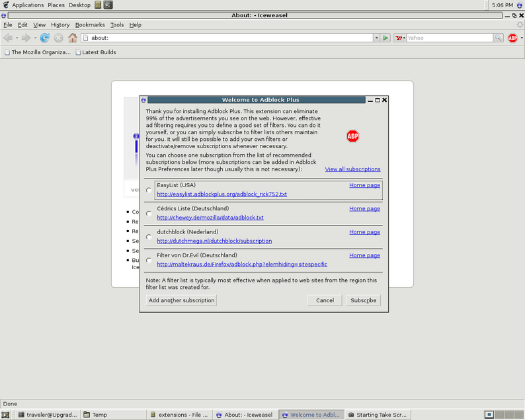Screen dimensions: 525x420
Task: Select the first workspace in the switcher
Action: [x=489, y=415]
